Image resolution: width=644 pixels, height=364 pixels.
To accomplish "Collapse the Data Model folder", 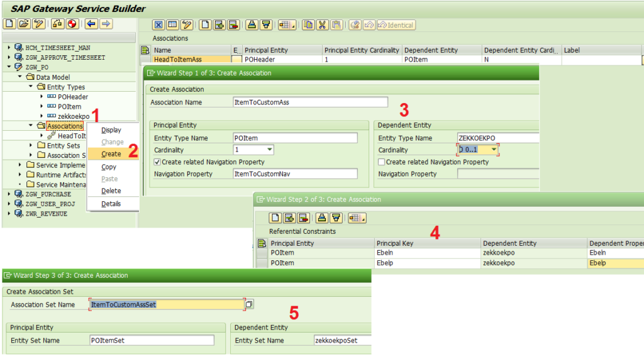I will coord(19,77).
